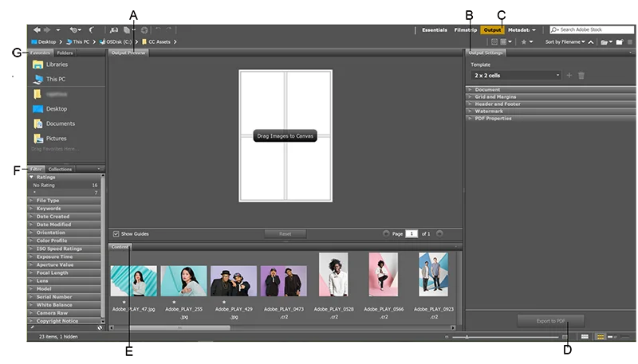Click the lock thumbnail grid icon

click(x=585, y=336)
